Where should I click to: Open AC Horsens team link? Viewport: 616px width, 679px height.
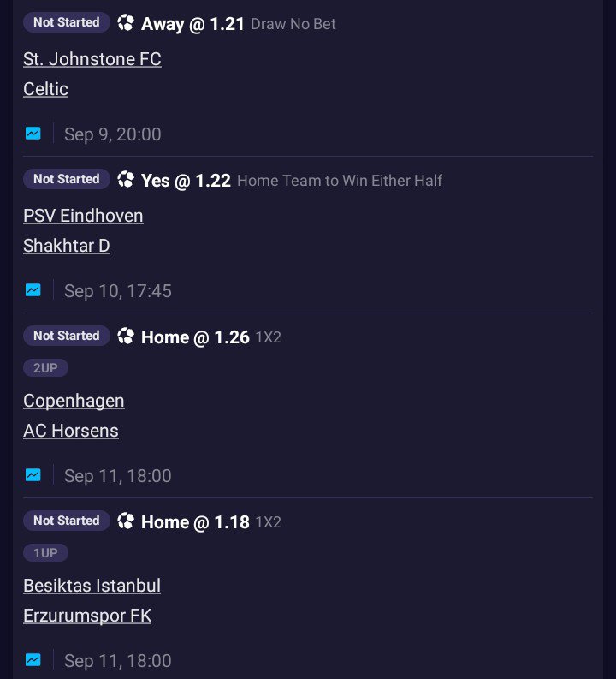click(x=71, y=431)
